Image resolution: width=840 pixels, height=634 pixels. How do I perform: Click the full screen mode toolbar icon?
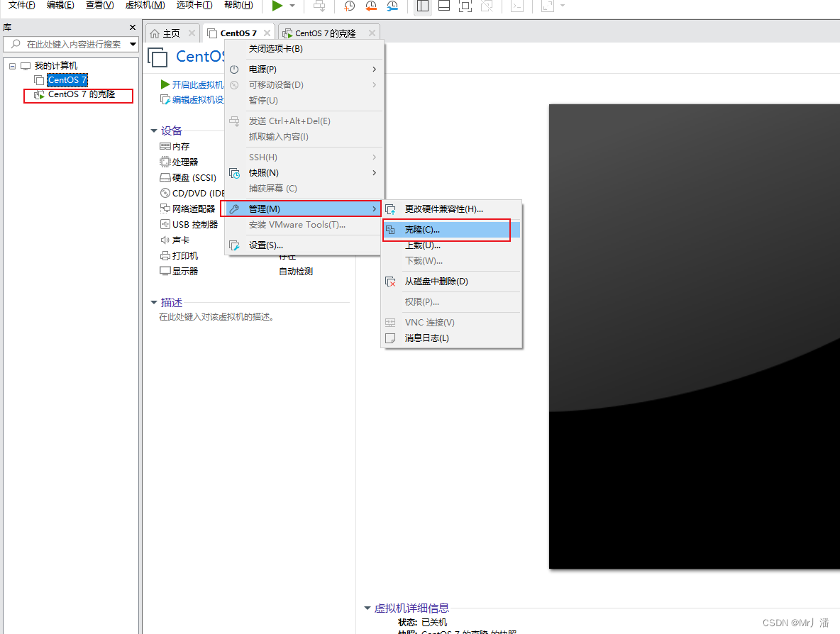click(x=465, y=6)
